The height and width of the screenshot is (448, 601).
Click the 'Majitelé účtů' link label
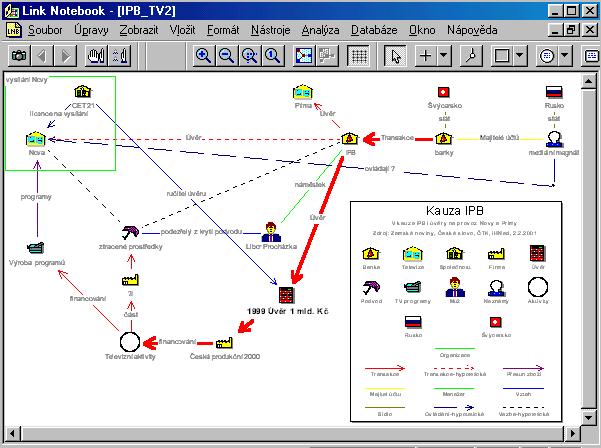pyautogui.click(x=499, y=138)
